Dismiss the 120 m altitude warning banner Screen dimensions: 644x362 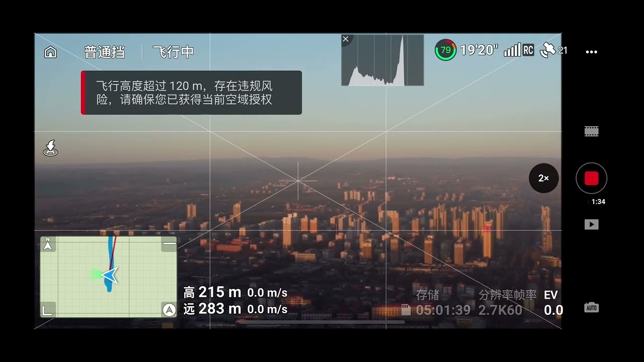191,93
